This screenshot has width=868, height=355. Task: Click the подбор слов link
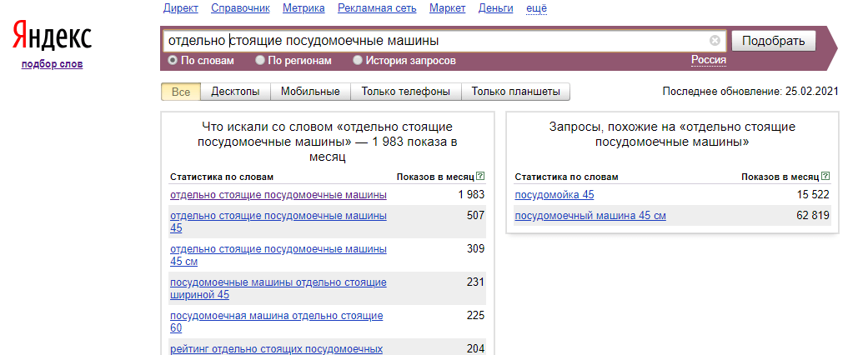point(52,64)
